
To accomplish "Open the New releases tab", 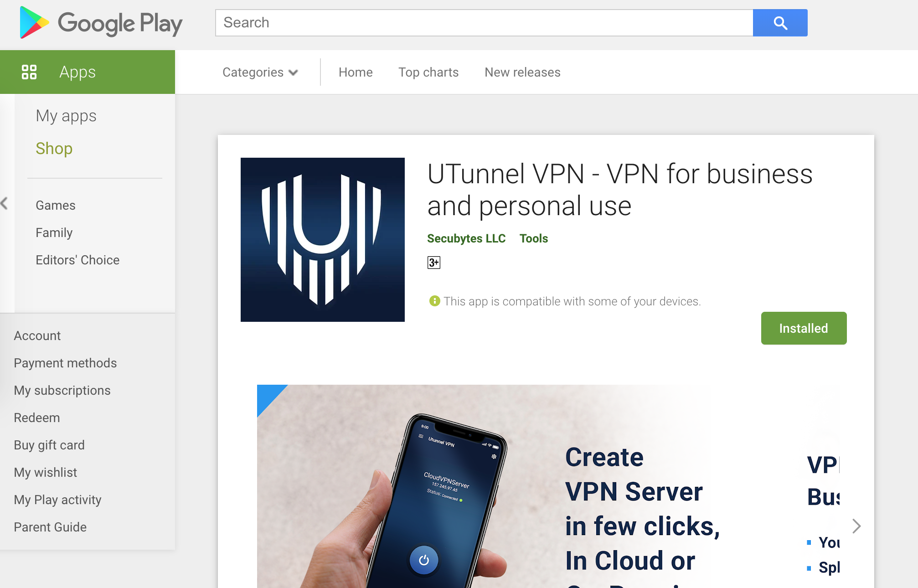I will point(522,72).
